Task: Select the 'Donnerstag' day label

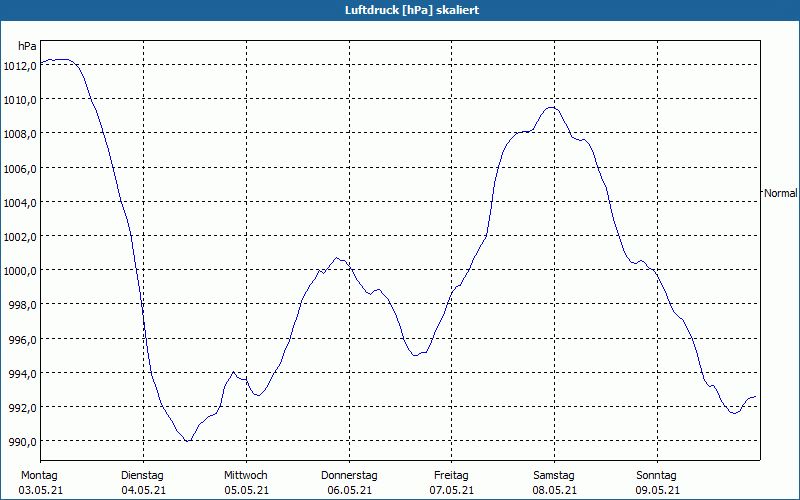Action: 349,475
